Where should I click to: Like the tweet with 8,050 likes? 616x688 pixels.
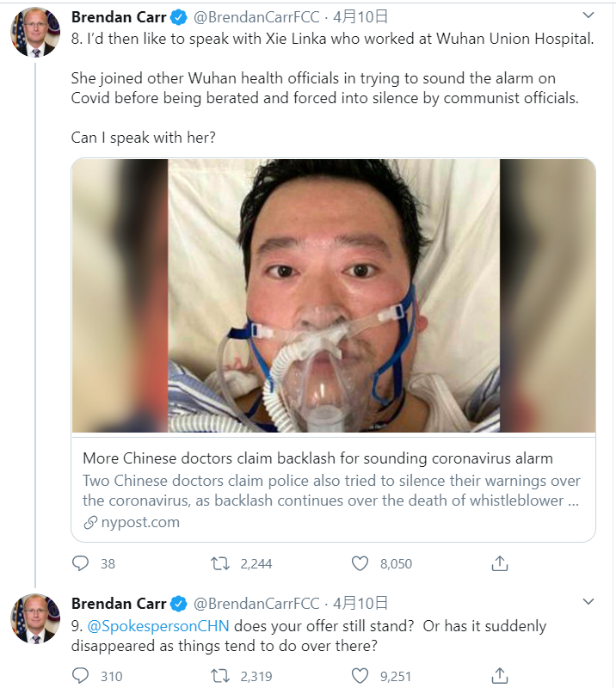coord(360,564)
